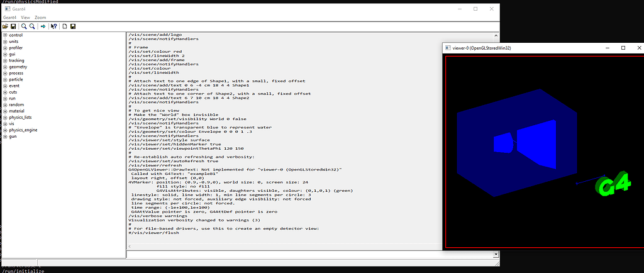Expand the control tree node

(x=5, y=35)
